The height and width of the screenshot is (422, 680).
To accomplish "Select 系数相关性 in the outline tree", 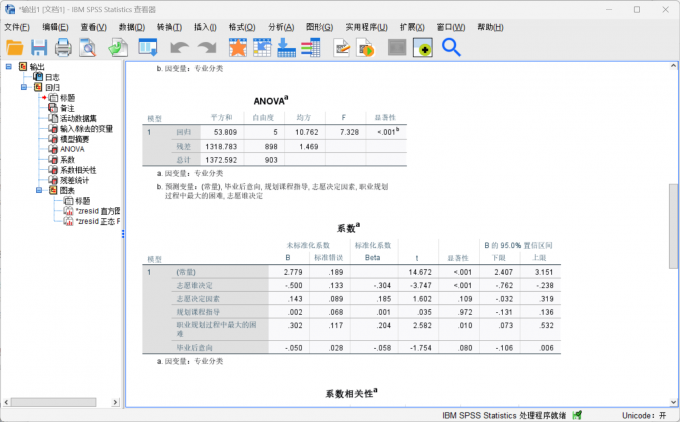I will click(x=78, y=170).
